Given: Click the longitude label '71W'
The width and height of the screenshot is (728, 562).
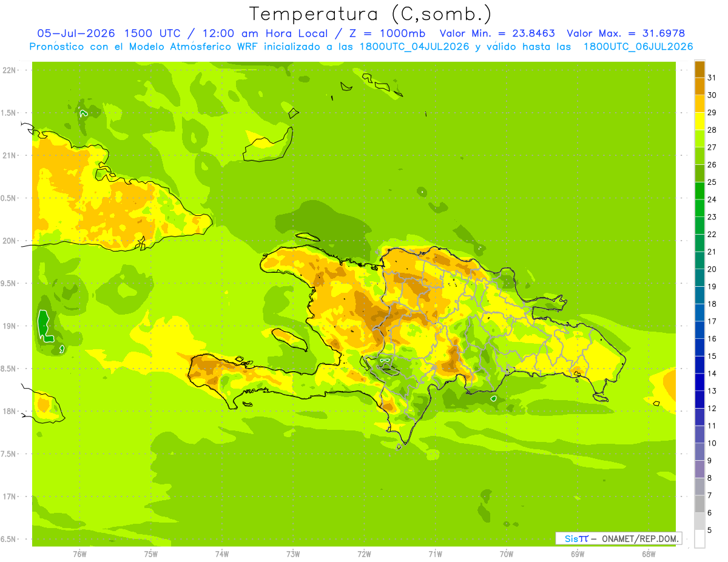Looking at the screenshot, I should [435, 554].
